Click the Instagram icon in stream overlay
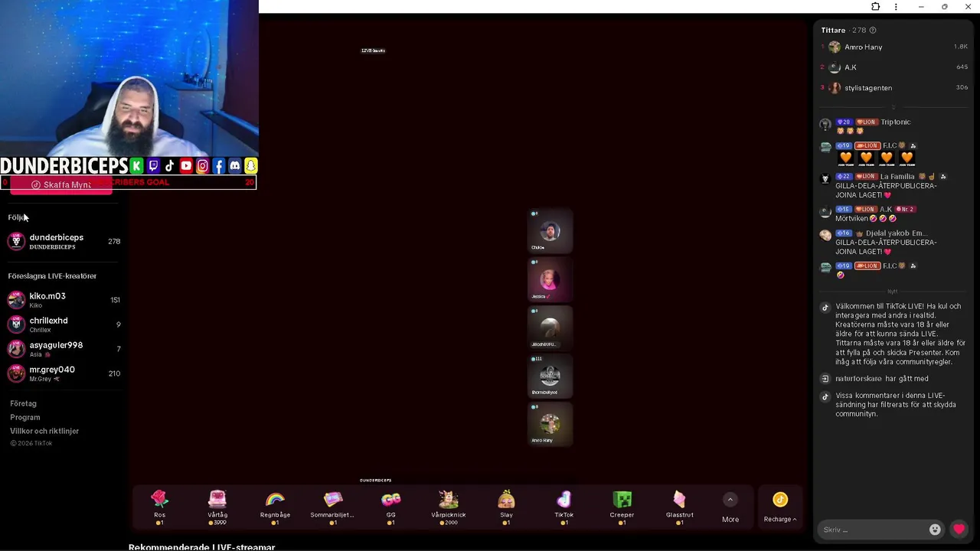The width and height of the screenshot is (980, 551). click(202, 165)
